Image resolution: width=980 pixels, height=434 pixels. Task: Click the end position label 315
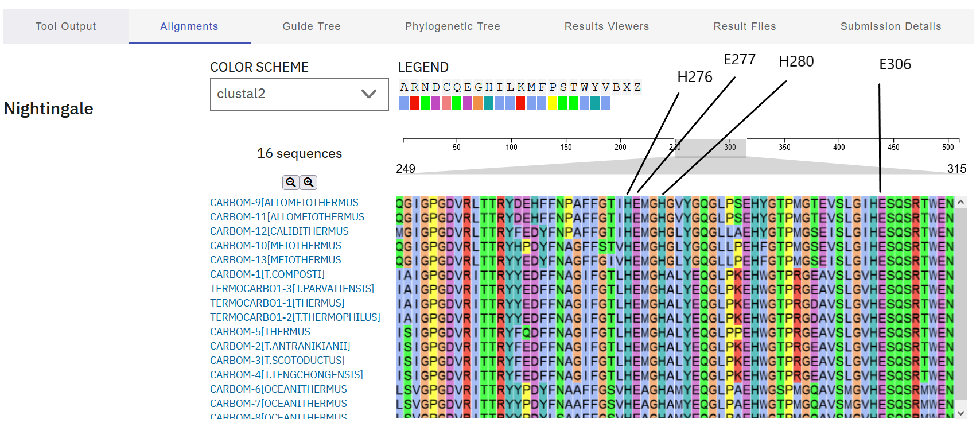[956, 169]
